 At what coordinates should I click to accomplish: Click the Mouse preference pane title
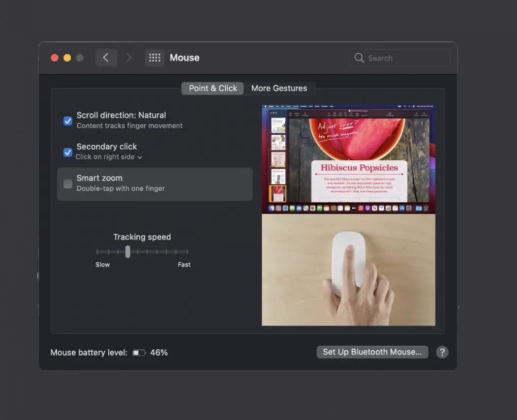tap(184, 58)
